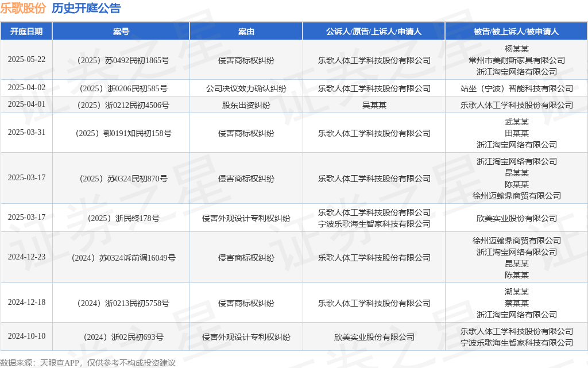This screenshot has height=368, width=588.
Task: Click defendant 武某某
Action: 516,122
